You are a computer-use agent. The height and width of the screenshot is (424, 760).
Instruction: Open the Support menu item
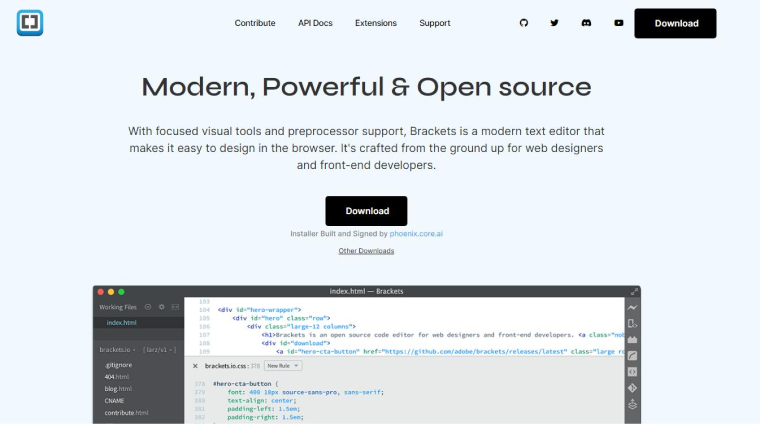tap(435, 23)
